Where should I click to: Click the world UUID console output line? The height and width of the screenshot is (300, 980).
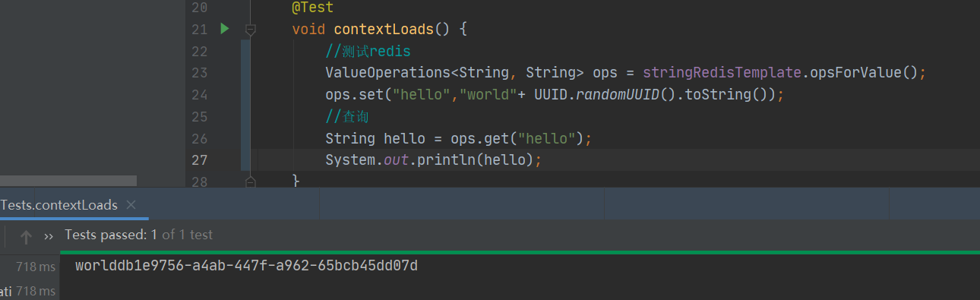coord(246,266)
